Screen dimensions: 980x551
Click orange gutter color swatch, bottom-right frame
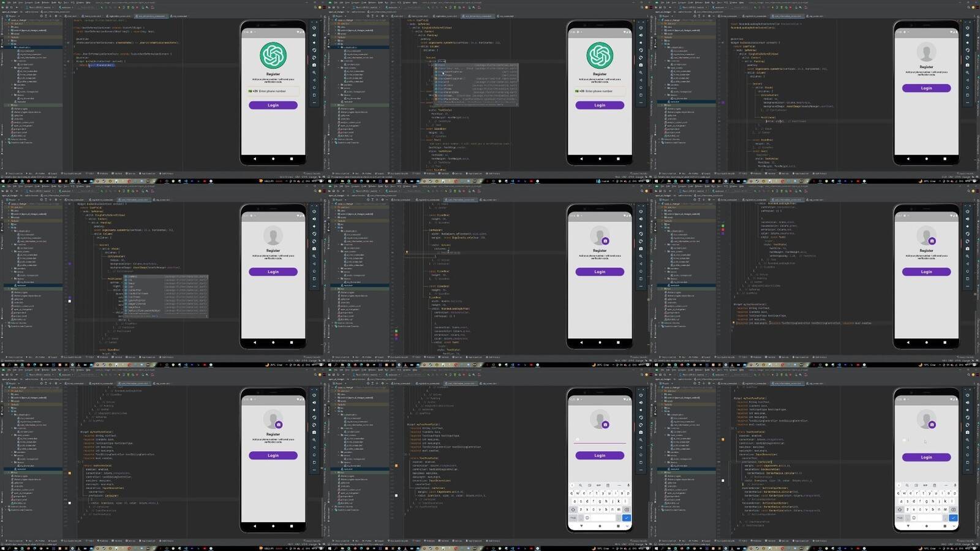pyautogui.click(x=723, y=439)
